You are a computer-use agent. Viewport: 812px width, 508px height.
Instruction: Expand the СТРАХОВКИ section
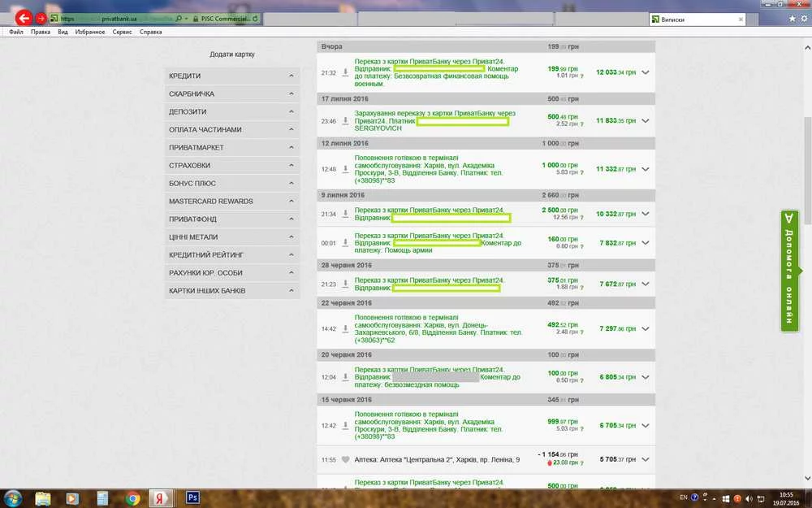tap(232, 165)
